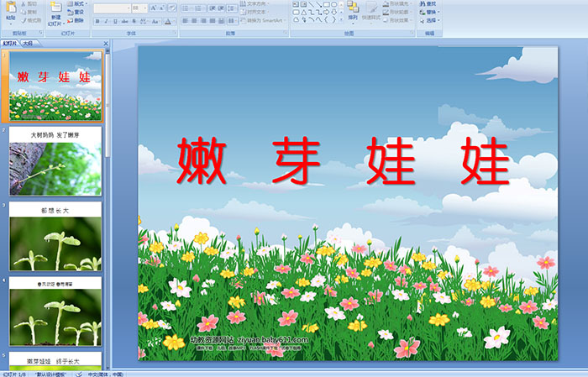588x377 pixels.
Task: Click the Increase Indent icon
Action: 221,8
